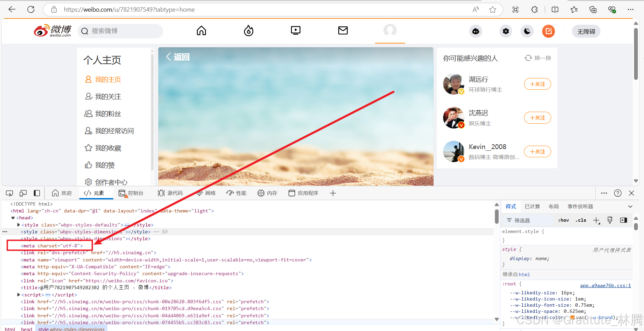Click the 无障碍 accessibility button
Viewport: 644px width, 331px height.
click(x=586, y=32)
